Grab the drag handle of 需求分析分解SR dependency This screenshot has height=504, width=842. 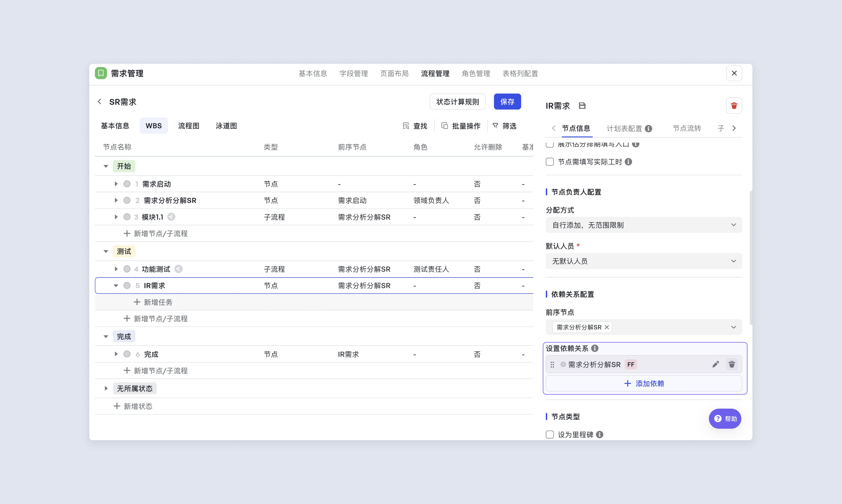tap(552, 364)
